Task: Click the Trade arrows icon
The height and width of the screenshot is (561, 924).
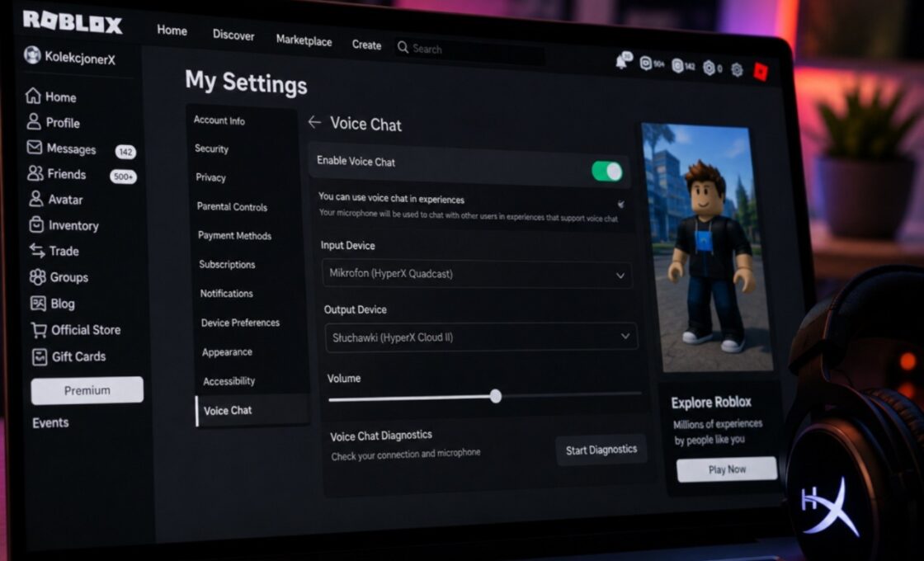Action: [38, 251]
